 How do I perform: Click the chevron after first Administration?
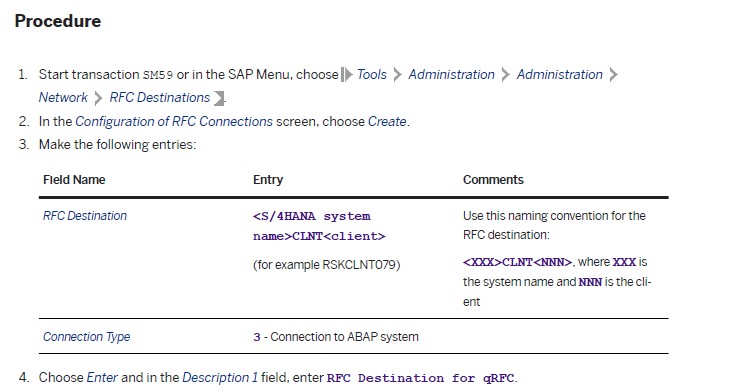(x=505, y=74)
